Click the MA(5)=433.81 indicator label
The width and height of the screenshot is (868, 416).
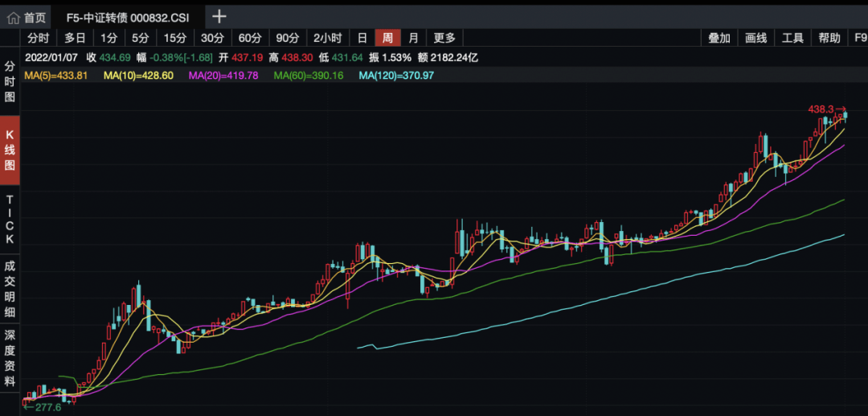[x=56, y=76]
